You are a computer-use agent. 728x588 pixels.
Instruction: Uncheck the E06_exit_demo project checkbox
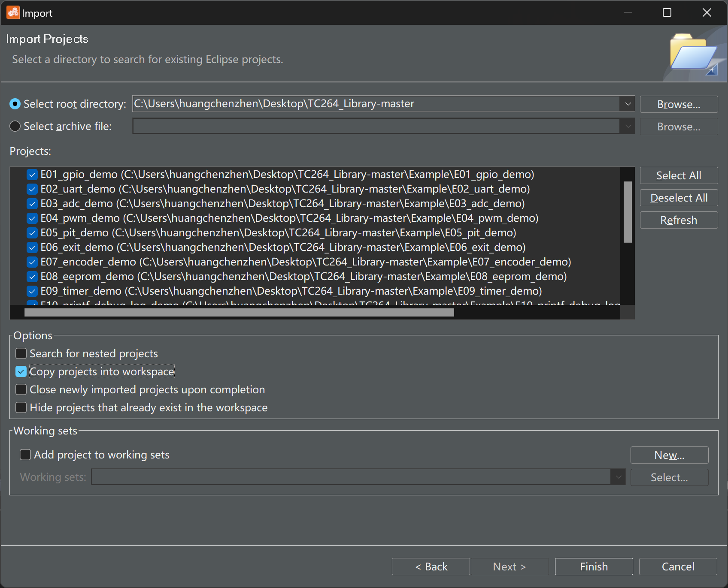[x=32, y=247]
